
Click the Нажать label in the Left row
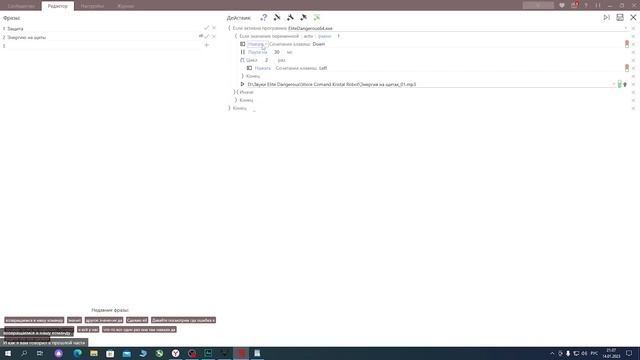262,68
